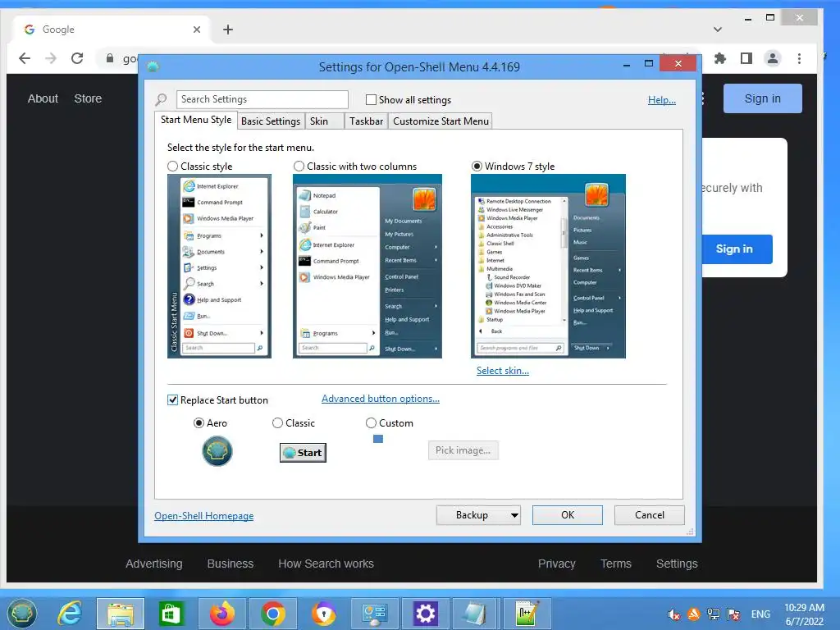The image size is (840, 630).
Task: Click the Pick image... button
Action: click(463, 450)
